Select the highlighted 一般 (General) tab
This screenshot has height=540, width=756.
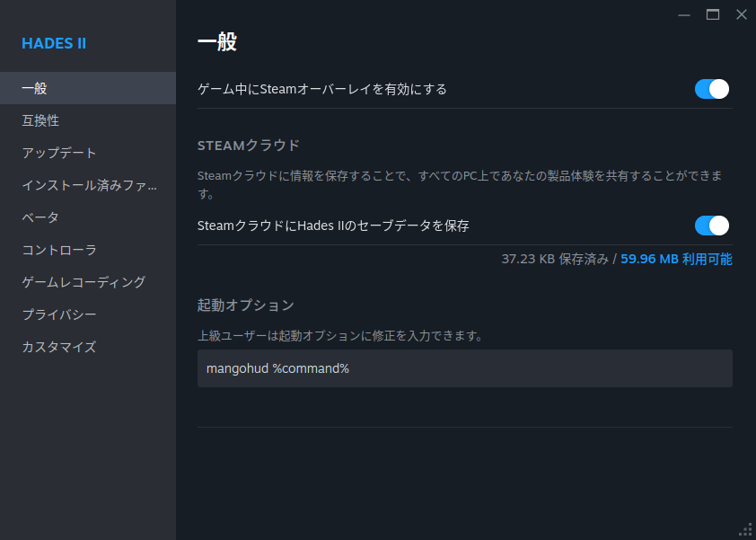pos(33,87)
